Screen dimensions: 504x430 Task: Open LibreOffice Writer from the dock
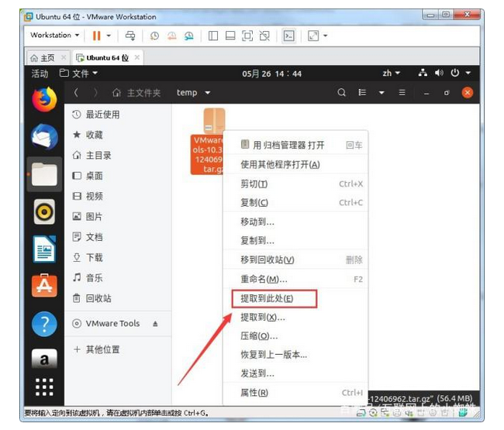click(x=44, y=249)
